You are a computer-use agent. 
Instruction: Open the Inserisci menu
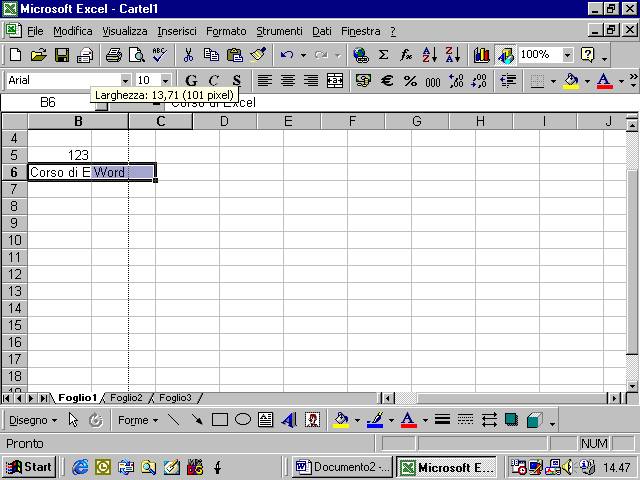click(x=177, y=31)
